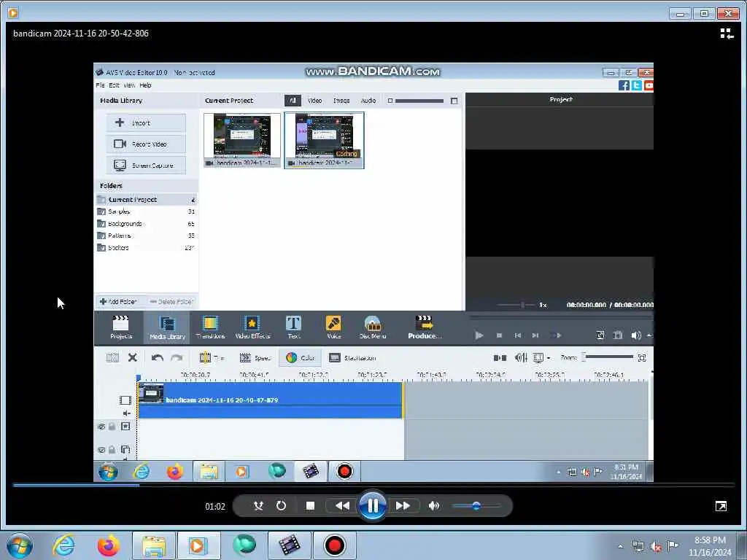Stop the video playback in the player
Image resolution: width=747 pixels, height=560 pixels.
310,506
